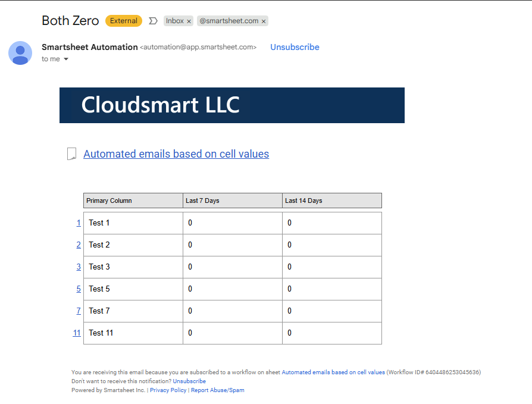The image size is (532, 404).
Task: Open 'Automated emails based on cell values' heading link
Action: click(x=176, y=154)
